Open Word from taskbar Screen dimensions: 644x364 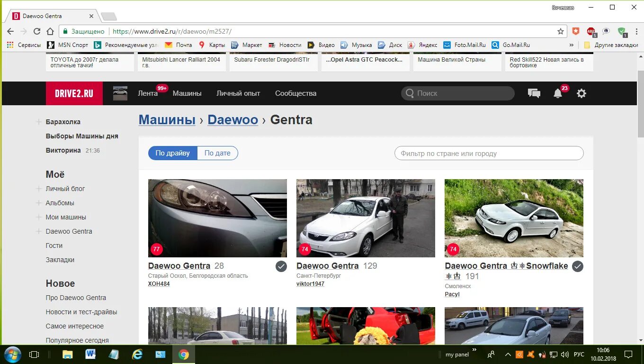click(90, 355)
